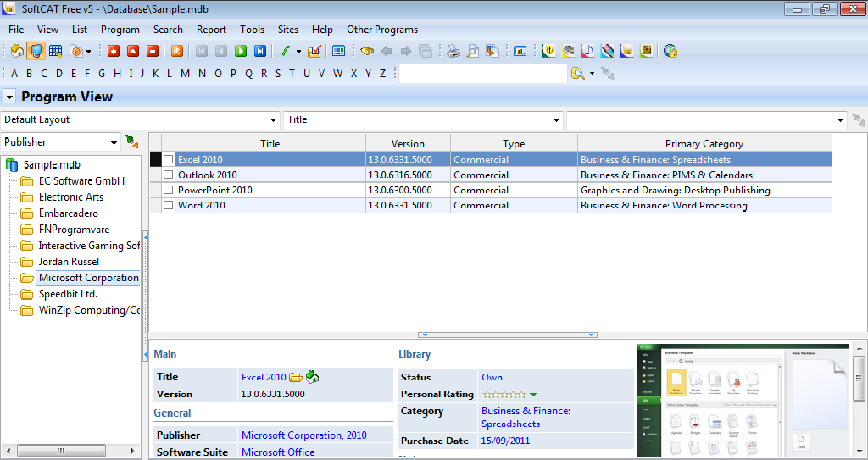Go to next record with green arrow
The image size is (868, 460).
tap(240, 51)
